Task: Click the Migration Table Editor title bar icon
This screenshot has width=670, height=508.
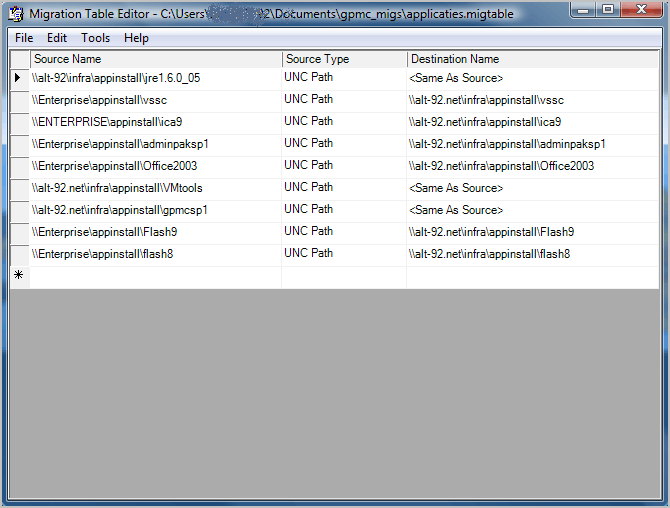Action: (16, 14)
